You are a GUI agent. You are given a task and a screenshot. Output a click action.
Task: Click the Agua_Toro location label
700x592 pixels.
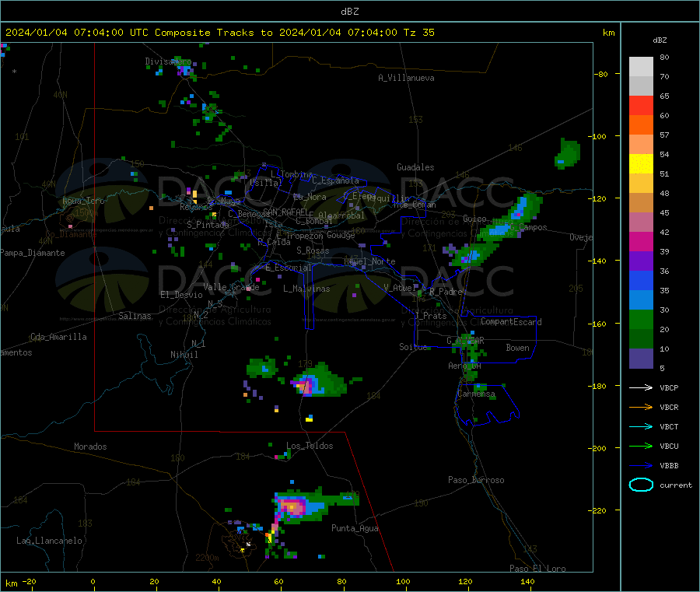[x=83, y=201]
